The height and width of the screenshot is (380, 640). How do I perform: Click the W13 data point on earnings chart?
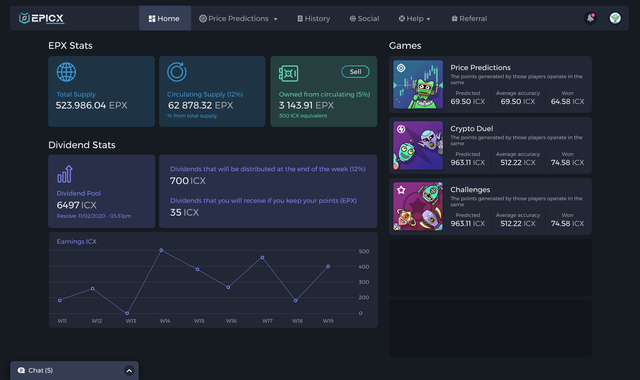pyautogui.click(x=127, y=313)
